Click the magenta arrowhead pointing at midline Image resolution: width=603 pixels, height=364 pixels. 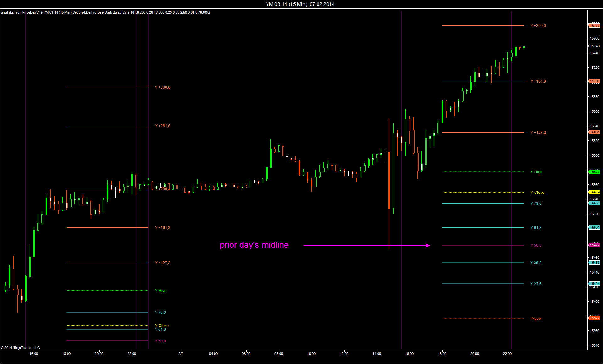(x=428, y=245)
